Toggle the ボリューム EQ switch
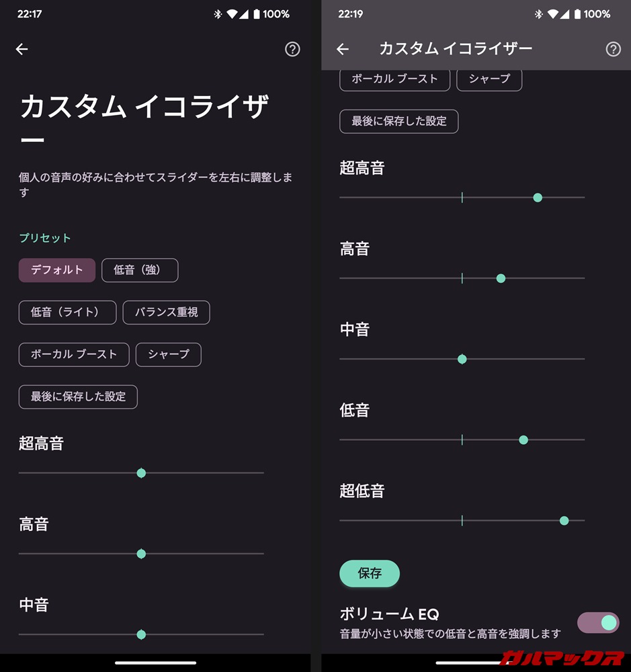 [598, 622]
